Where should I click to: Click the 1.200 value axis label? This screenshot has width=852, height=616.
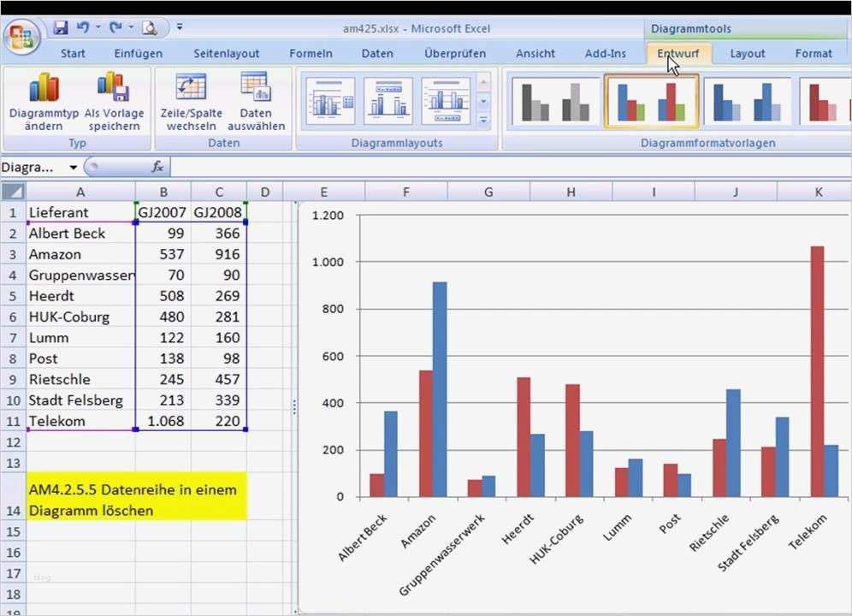pyautogui.click(x=328, y=216)
